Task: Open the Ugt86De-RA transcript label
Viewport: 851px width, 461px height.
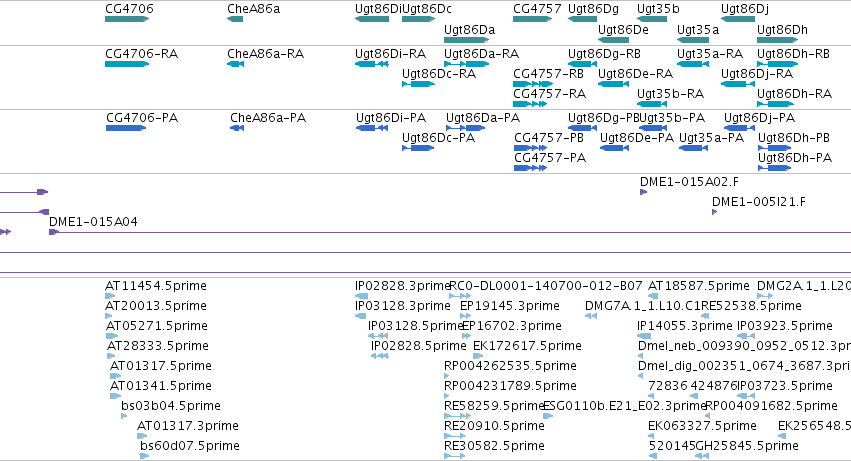Action: click(x=636, y=74)
